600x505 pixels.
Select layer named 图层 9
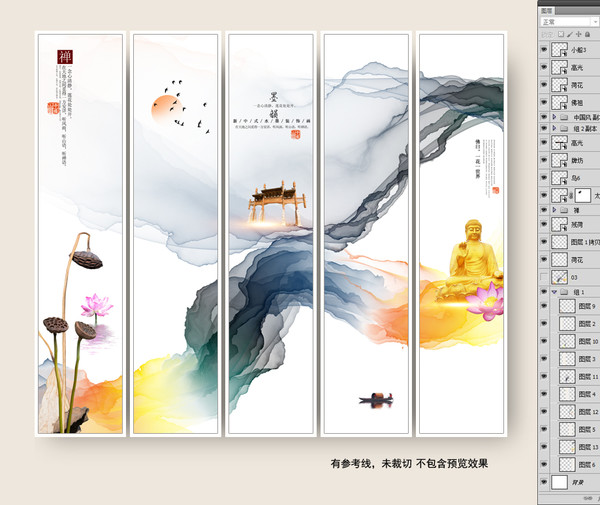[x=587, y=306]
